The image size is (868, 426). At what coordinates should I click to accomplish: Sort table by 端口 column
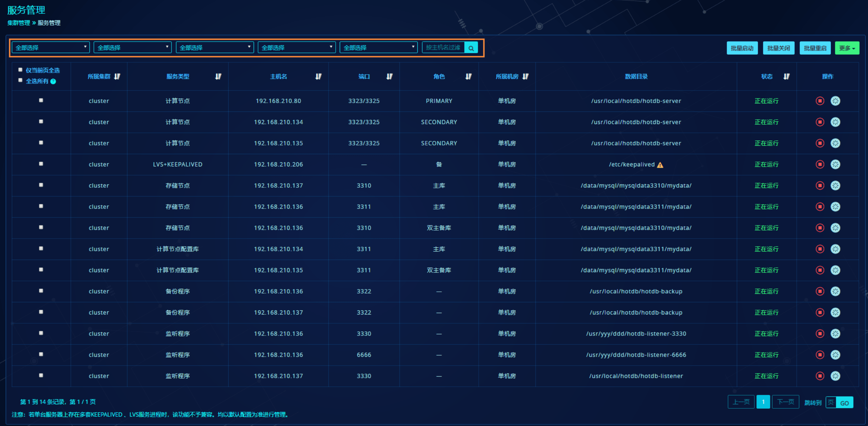389,77
